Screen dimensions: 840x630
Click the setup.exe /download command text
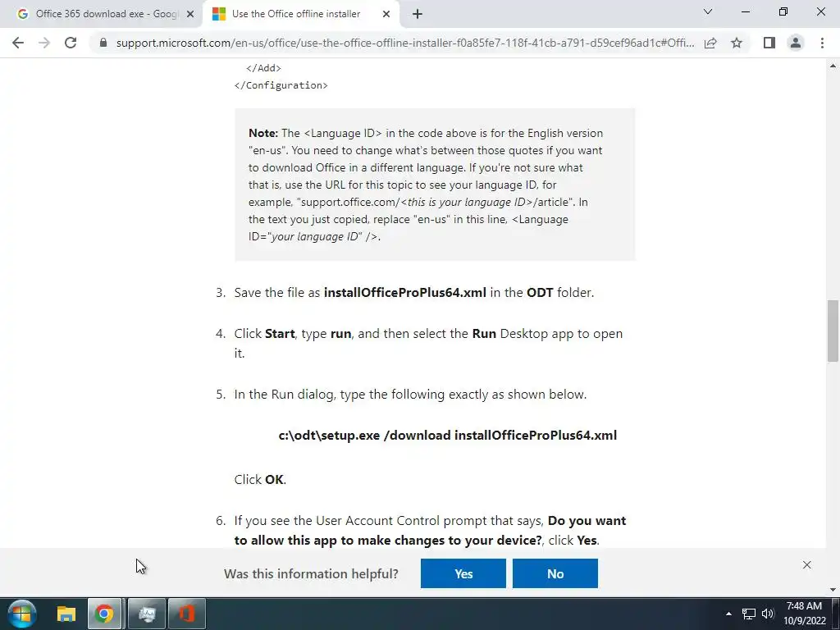pyautogui.click(x=447, y=435)
